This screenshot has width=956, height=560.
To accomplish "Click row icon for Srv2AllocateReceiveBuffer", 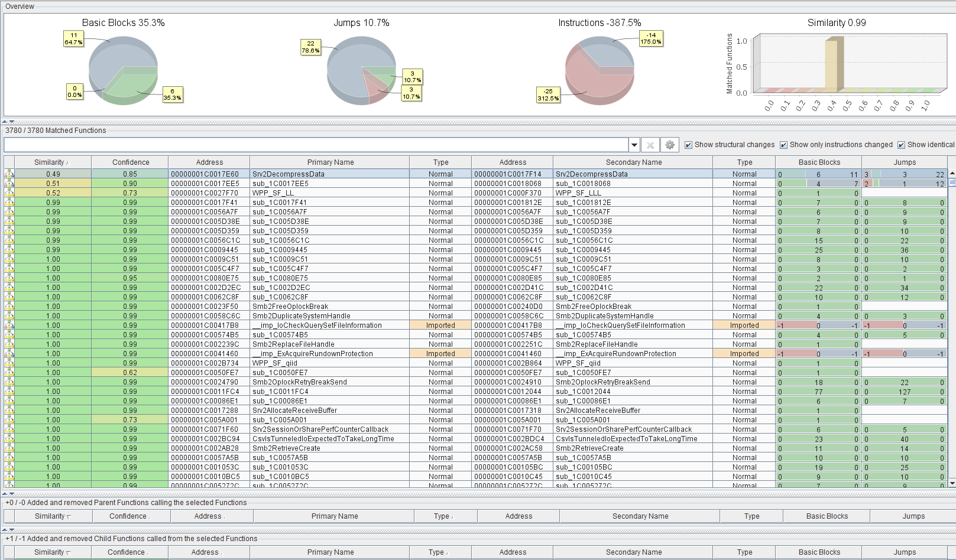I will click(x=9, y=410).
